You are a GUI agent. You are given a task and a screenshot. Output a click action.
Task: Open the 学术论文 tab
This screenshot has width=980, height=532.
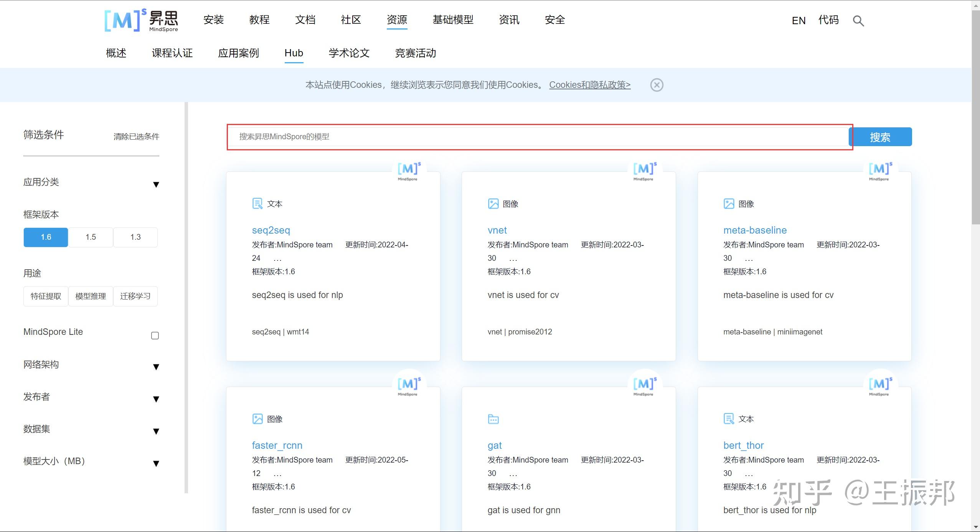click(349, 53)
